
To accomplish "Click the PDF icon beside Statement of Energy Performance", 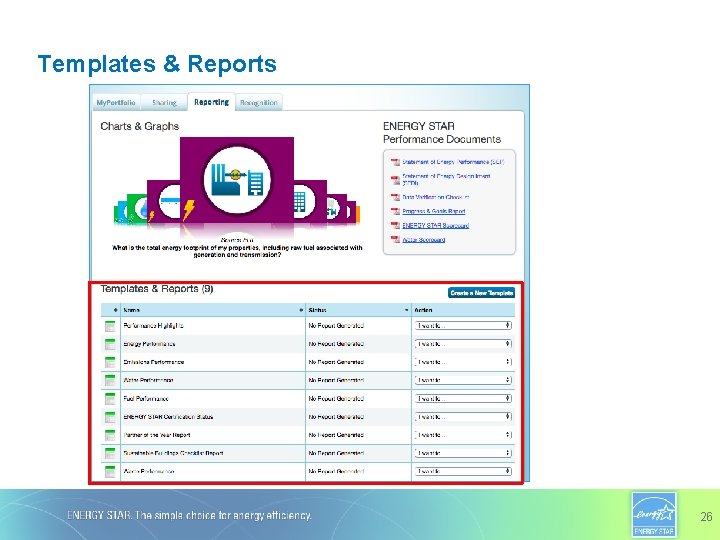I will [x=395, y=162].
